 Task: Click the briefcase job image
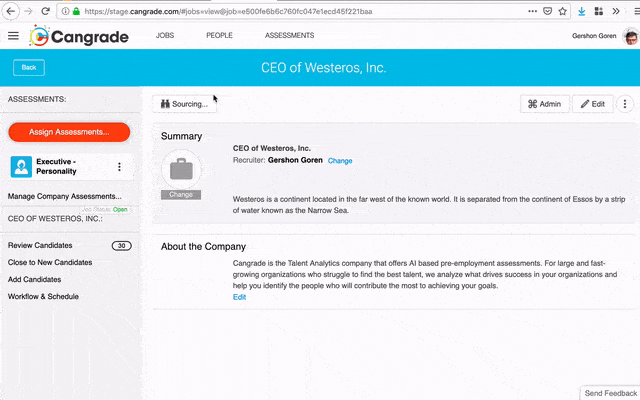pos(181,169)
